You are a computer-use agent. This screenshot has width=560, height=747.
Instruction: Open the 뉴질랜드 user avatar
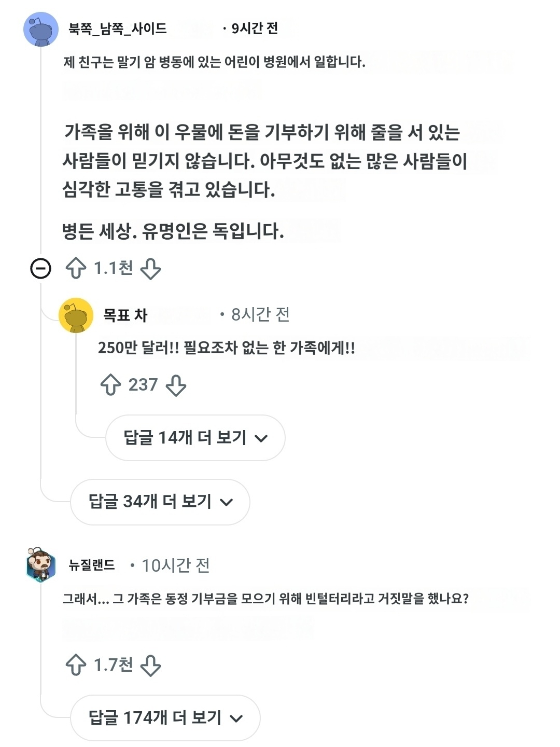click(x=41, y=565)
